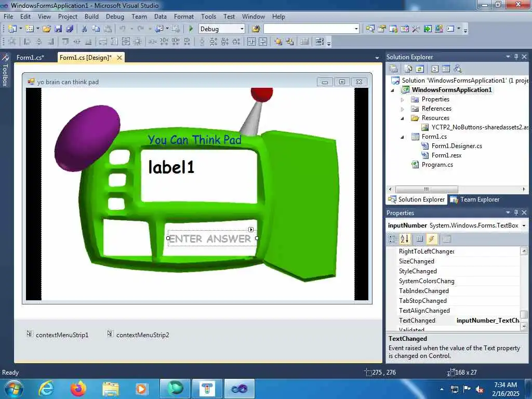Expand the Properties node in solution tree

point(403,100)
